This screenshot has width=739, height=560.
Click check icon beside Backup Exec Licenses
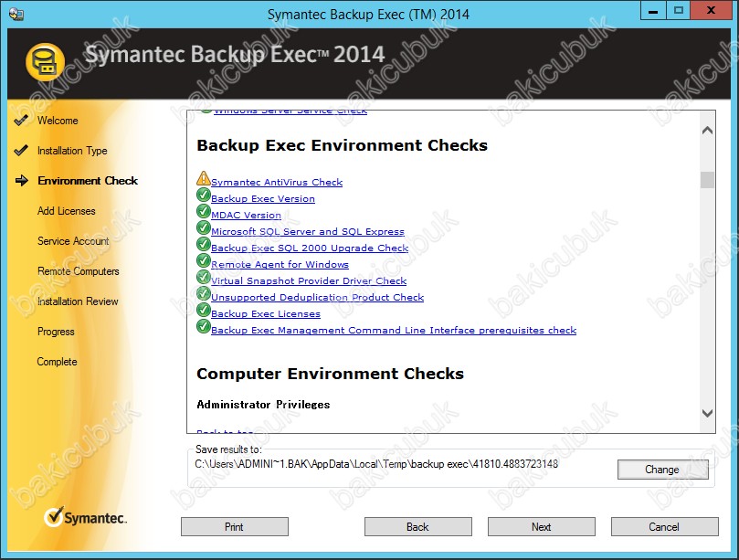[x=203, y=310]
